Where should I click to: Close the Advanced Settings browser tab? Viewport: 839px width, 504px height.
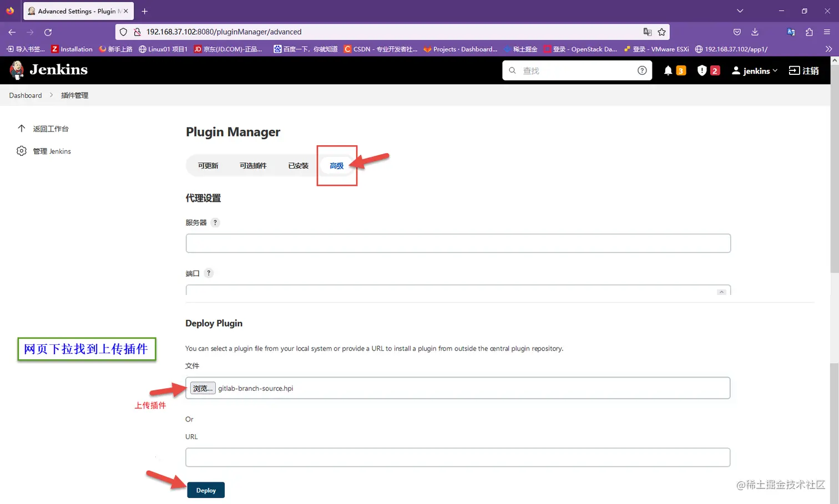point(126,11)
